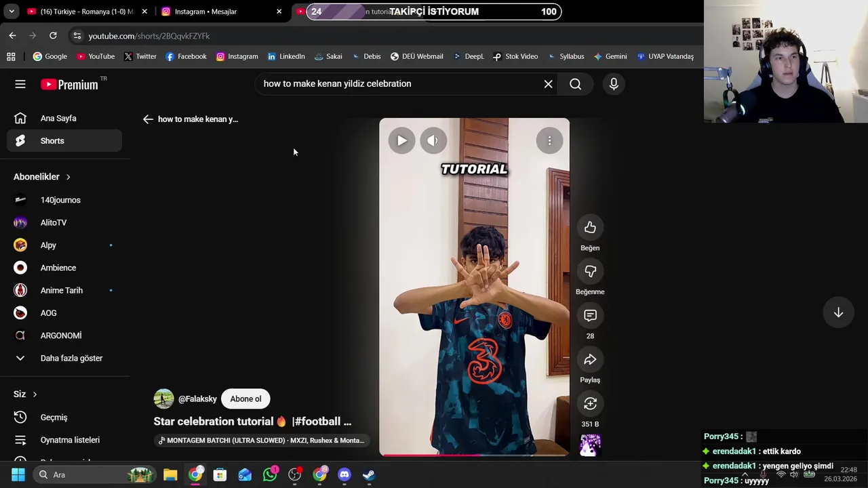868x488 pixels.
Task: Open File Explorer from taskbar
Action: pos(170,475)
